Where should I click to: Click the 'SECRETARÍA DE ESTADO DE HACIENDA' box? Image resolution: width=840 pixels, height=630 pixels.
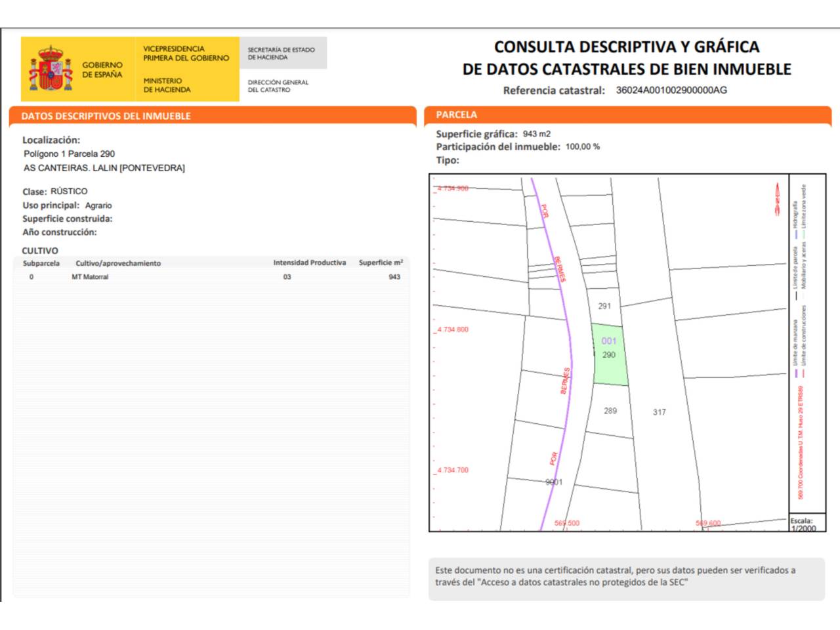[x=283, y=53]
